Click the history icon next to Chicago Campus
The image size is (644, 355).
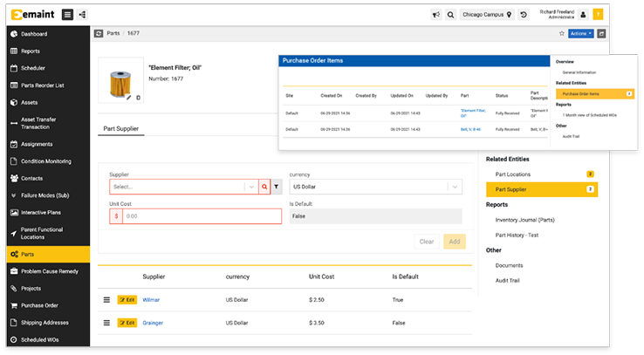click(x=524, y=15)
